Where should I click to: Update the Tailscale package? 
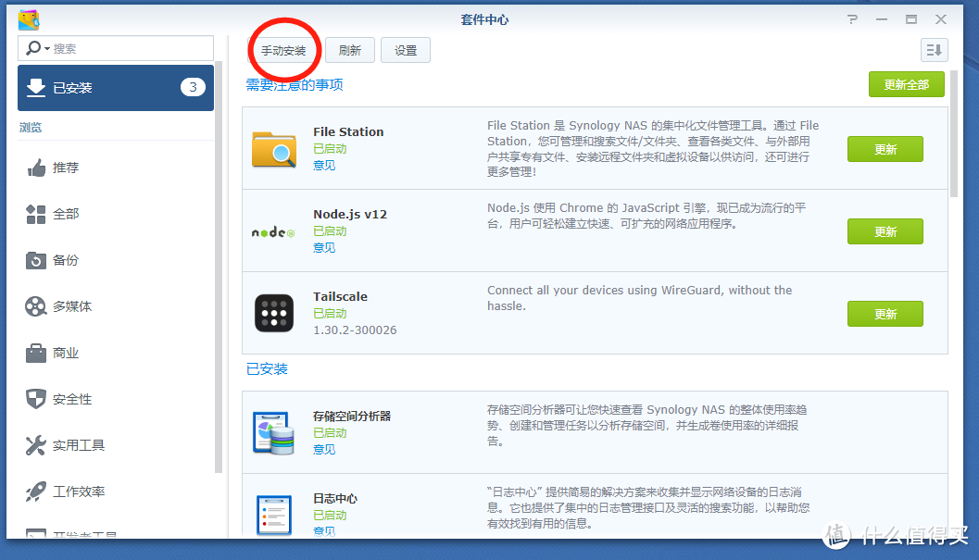885,314
